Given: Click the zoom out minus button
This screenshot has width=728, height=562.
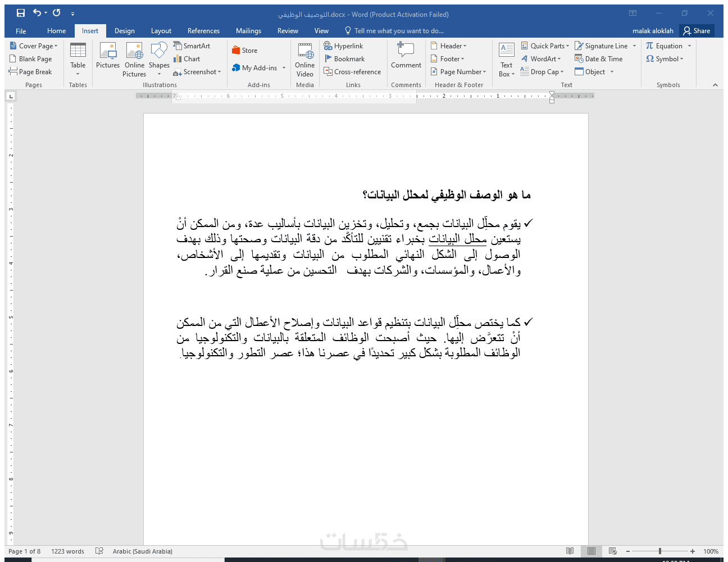Looking at the screenshot, I should (628, 551).
